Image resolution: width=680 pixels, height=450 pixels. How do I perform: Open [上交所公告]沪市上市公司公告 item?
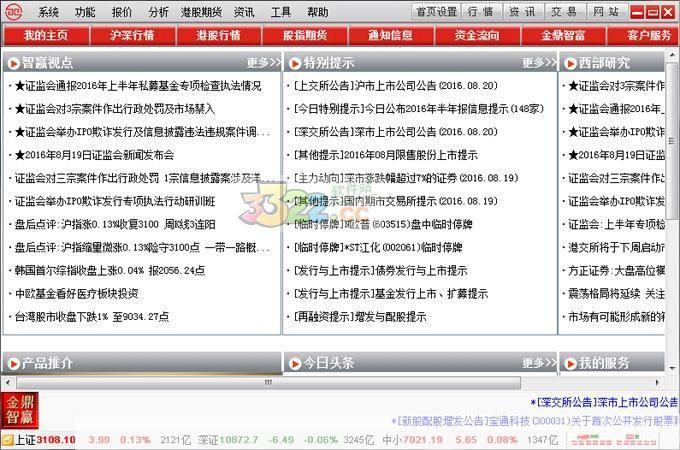(x=396, y=86)
